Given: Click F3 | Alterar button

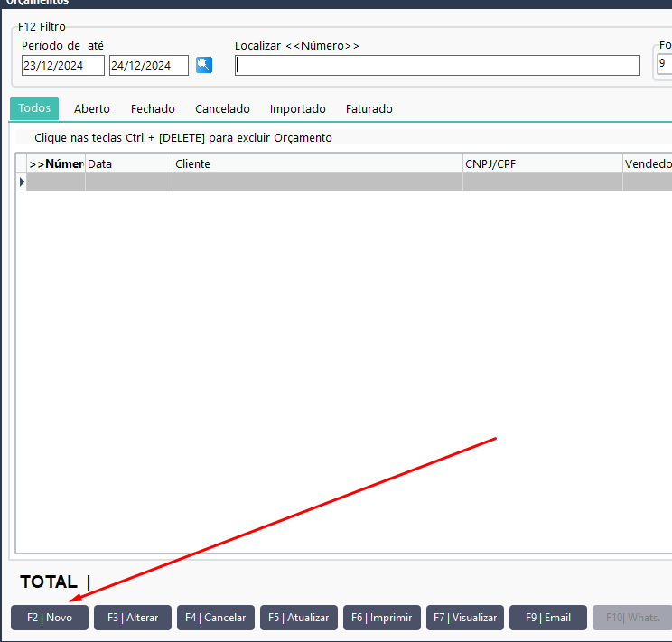Looking at the screenshot, I should tap(133, 618).
